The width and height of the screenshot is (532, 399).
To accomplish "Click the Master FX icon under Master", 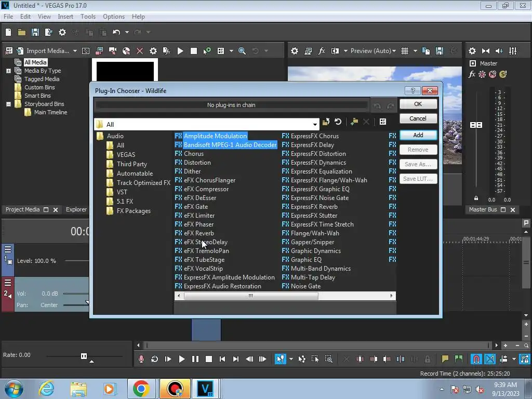I will click(472, 74).
